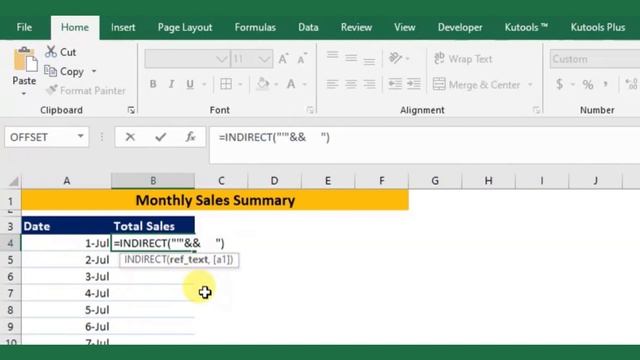Confirm the formula with the checkmark
This screenshot has height=360, width=640.
point(160,137)
